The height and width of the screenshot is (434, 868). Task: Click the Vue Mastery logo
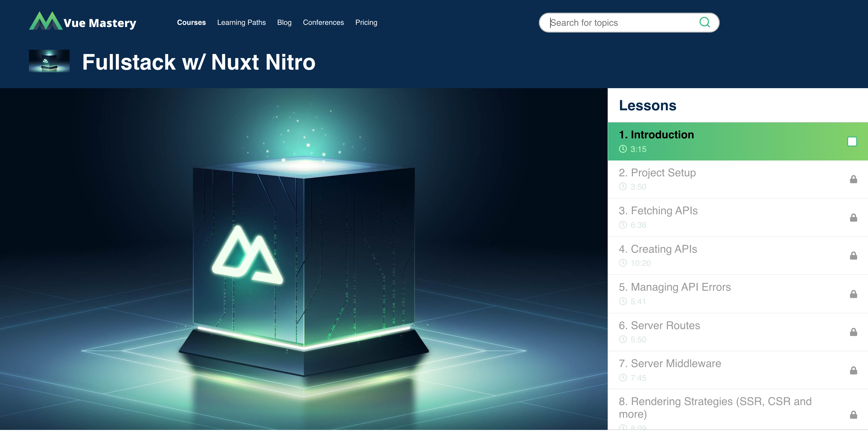tap(83, 21)
